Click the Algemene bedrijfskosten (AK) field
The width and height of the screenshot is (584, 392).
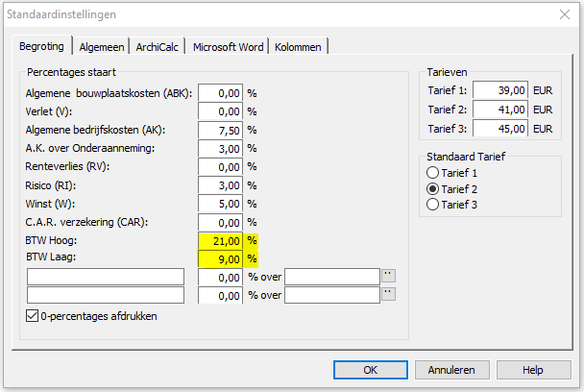point(221,130)
